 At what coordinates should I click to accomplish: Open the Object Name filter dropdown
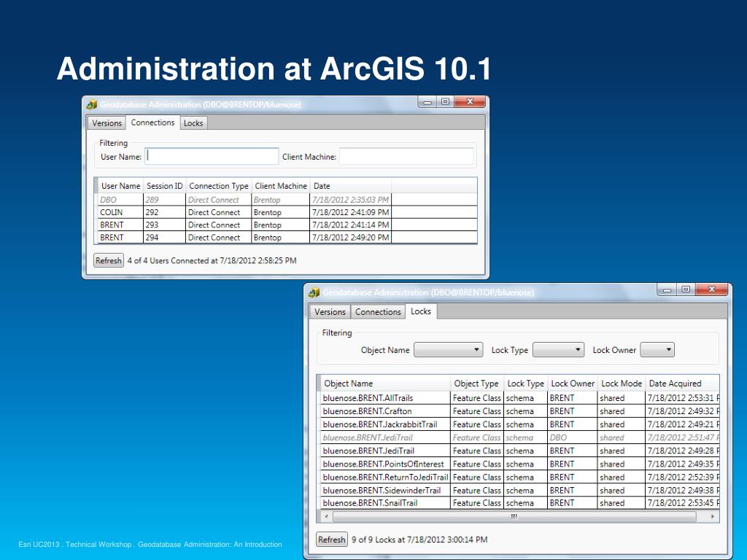pyautogui.click(x=449, y=350)
